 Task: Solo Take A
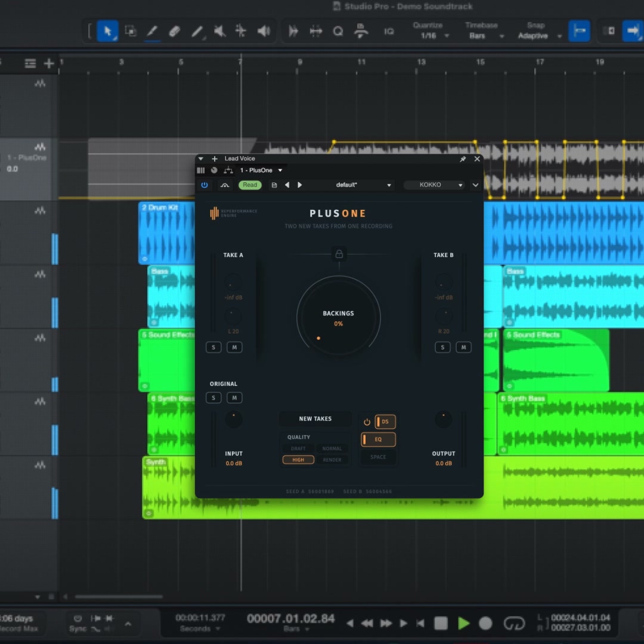(213, 348)
